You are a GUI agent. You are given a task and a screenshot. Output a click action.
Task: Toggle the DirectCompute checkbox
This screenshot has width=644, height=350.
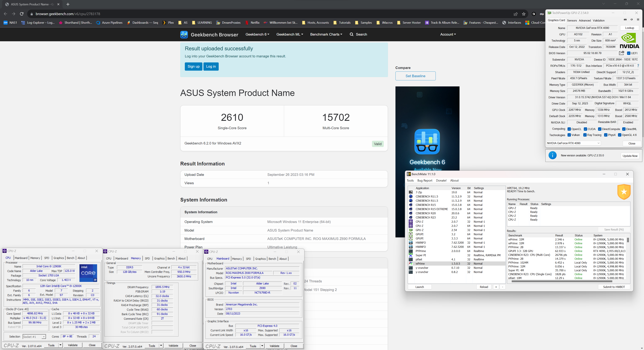tap(600, 129)
